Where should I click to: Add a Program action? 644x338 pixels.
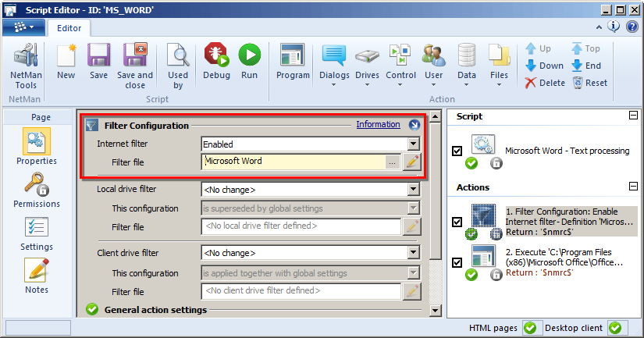[293, 62]
